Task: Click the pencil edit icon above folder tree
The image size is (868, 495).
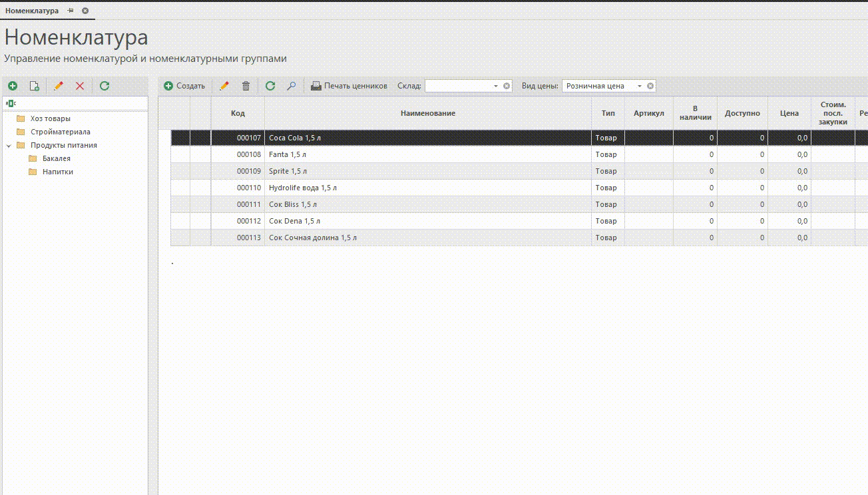Action: [x=59, y=86]
